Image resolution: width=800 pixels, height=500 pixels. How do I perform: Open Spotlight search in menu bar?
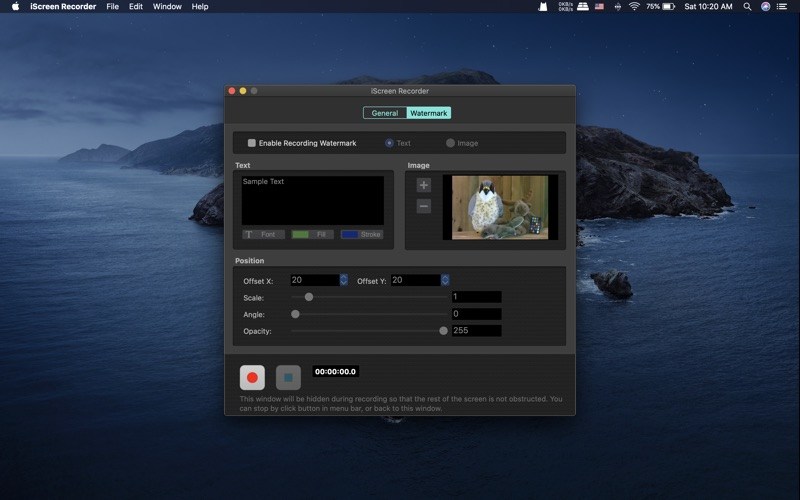point(746,6)
